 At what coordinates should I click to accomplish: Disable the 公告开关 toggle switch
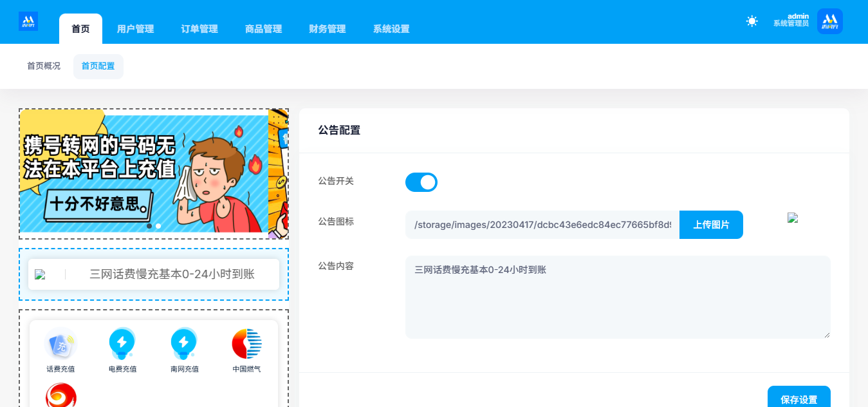(x=421, y=182)
